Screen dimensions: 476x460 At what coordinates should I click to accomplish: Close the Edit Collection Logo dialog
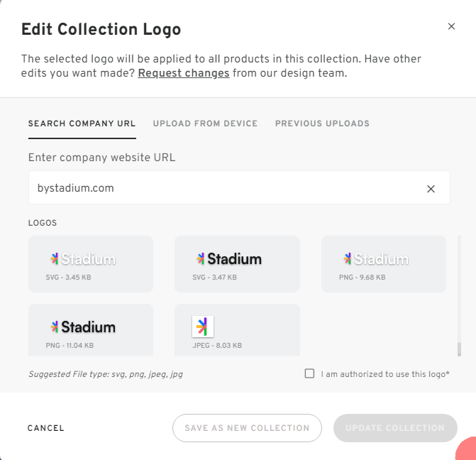451,26
